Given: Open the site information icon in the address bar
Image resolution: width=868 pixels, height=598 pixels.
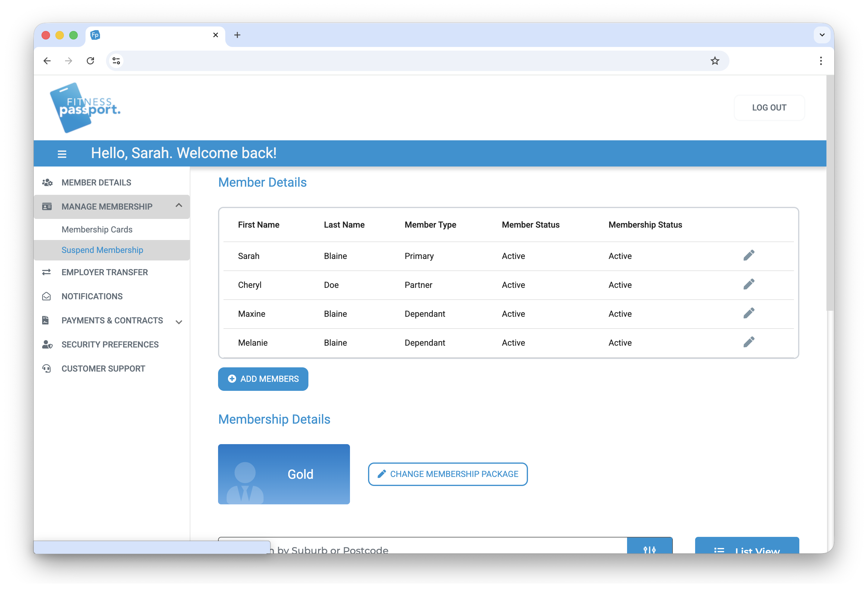Looking at the screenshot, I should [x=116, y=61].
